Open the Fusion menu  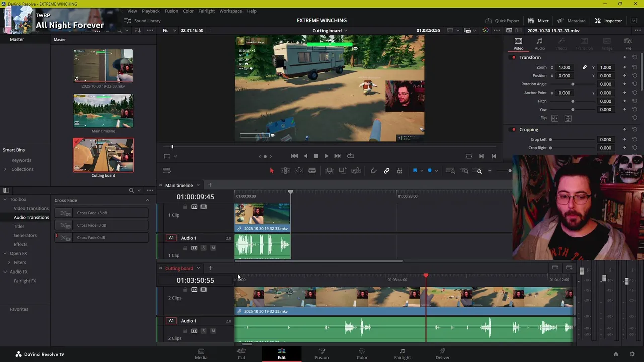pyautogui.click(x=171, y=11)
